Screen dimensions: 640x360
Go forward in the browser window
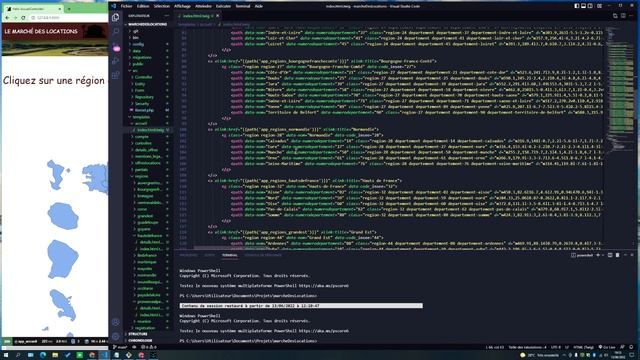pyautogui.click(x=15, y=18)
